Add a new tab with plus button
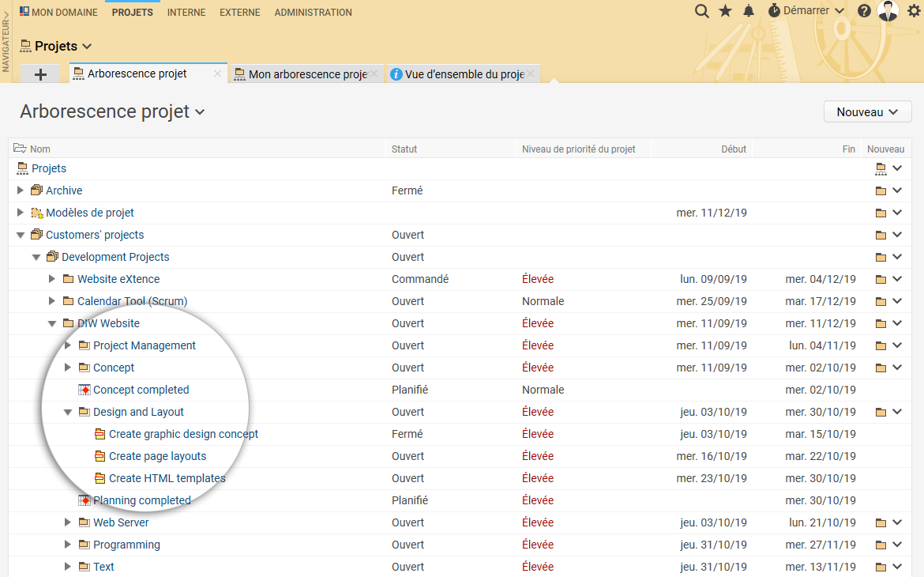Screen dimensions: 924x577 [41, 74]
